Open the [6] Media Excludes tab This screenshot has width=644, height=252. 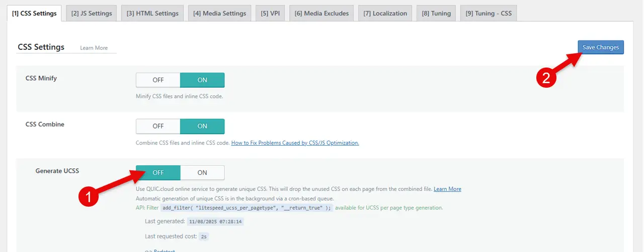pos(321,13)
